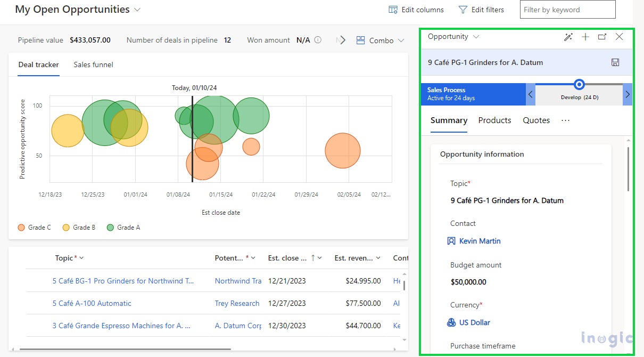Click the plus icon in Opportunity panel

coord(585,37)
